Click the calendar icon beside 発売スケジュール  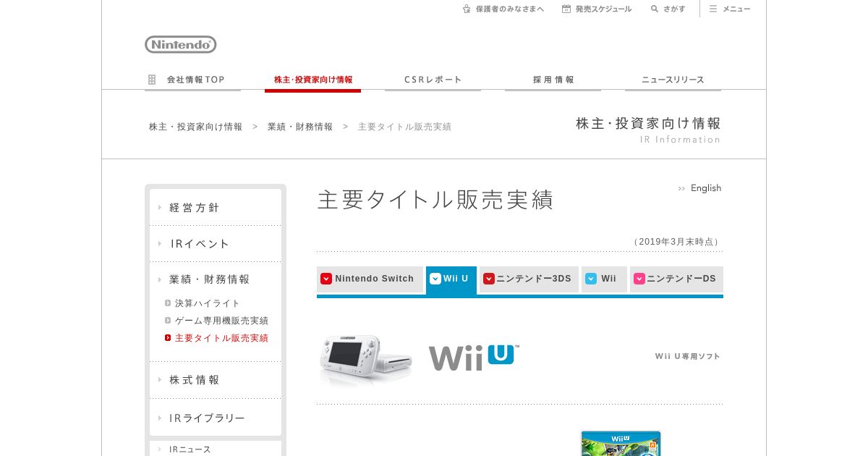[566, 9]
